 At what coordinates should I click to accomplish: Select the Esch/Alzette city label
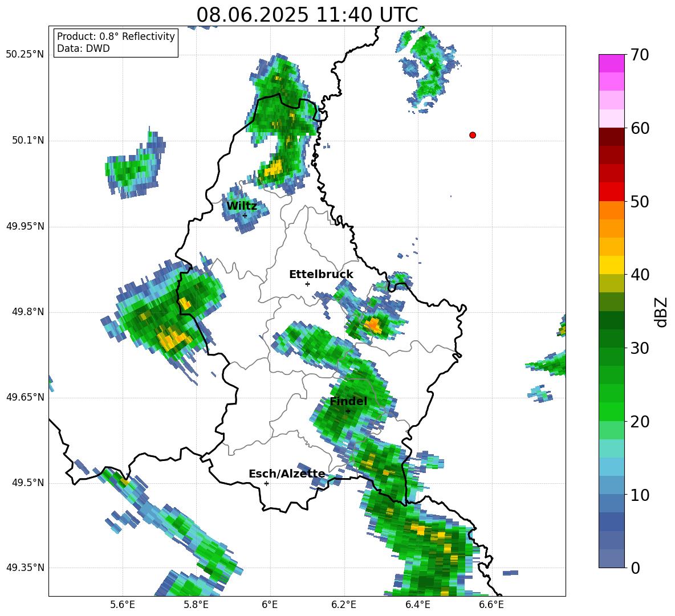tap(287, 474)
